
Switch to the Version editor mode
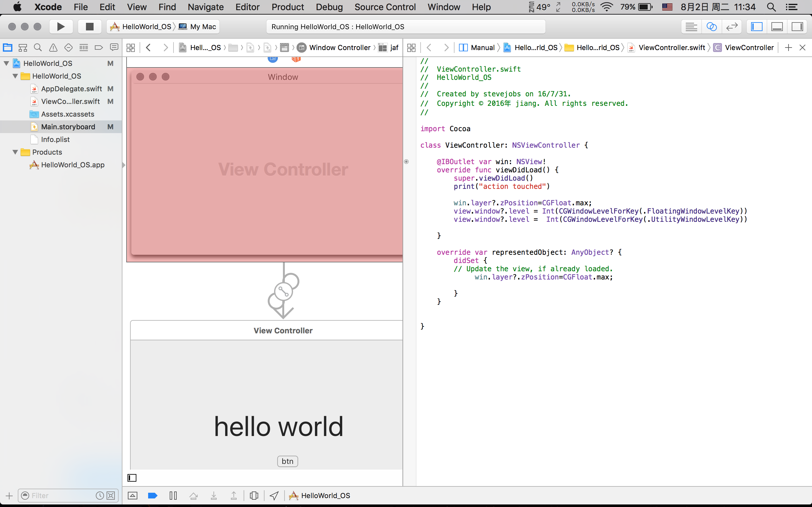tap(731, 27)
